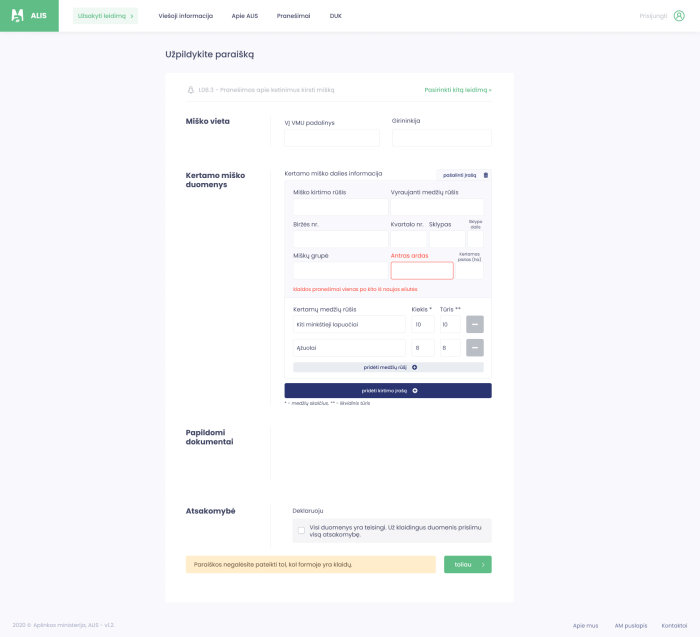700x637 pixels.
Task: Select the Antras ardas highlighted field
Action: pyautogui.click(x=422, y=271)
